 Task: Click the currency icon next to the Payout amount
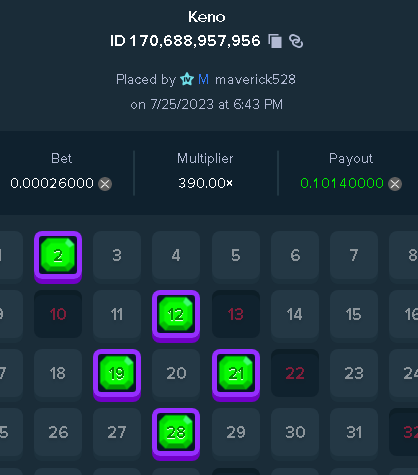[395, 184]
